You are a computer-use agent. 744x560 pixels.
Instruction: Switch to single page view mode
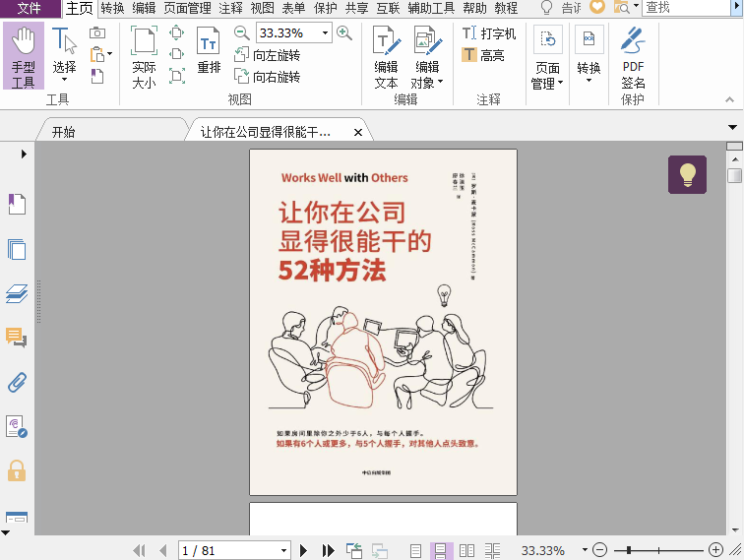415,550
